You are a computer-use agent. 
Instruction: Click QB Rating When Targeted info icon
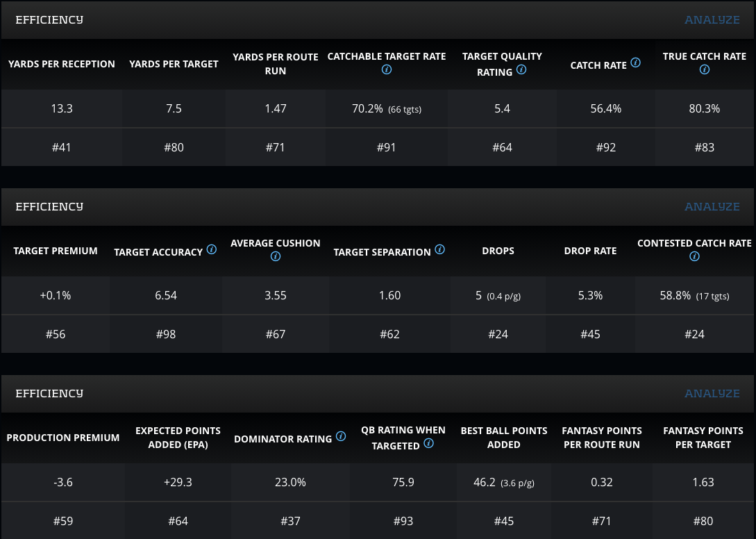(428, 443)
